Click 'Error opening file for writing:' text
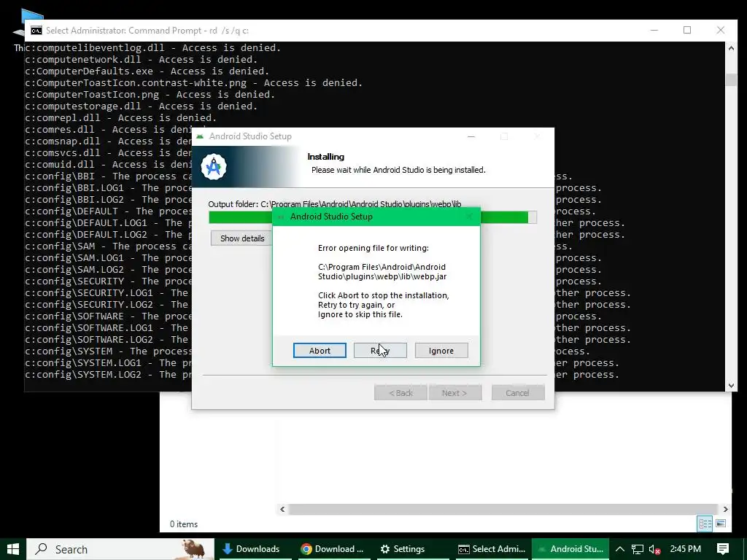 pyautogui.click(x=373, y=248)
